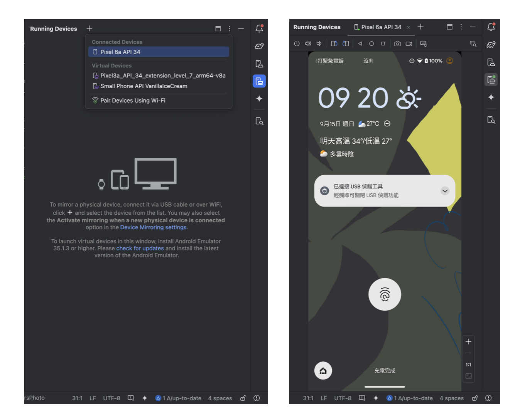
Task: Take a screenshot with the camera icon
Action: [397, 44]
